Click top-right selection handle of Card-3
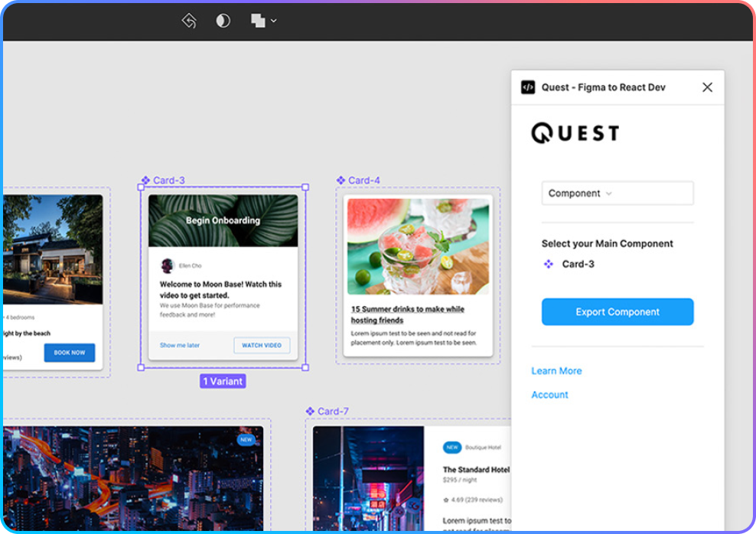Screen dimensions: 756x534 [305, 187]
